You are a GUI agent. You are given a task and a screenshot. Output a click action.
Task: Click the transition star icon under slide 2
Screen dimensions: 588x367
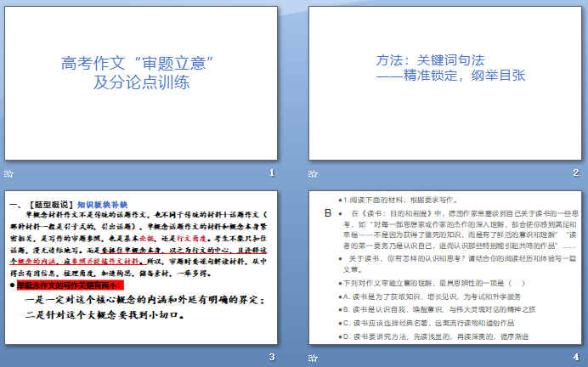coord(313,173)
